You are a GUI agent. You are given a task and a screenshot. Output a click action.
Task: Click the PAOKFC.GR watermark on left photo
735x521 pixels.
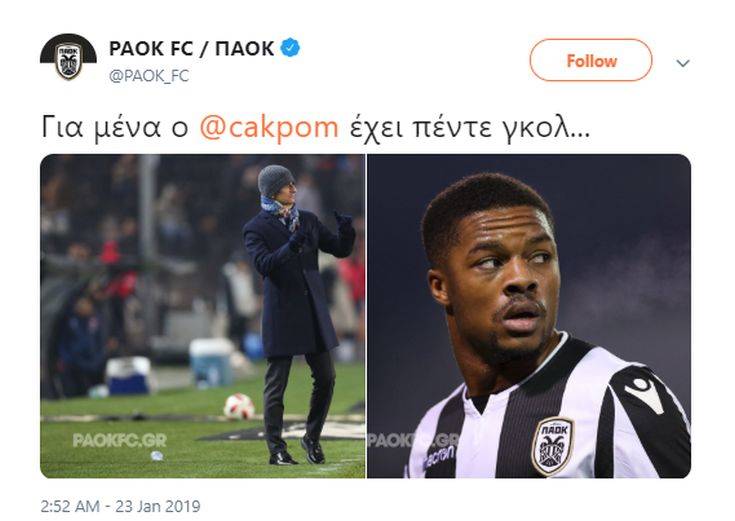pyautogui.click(x=120, y=440)
